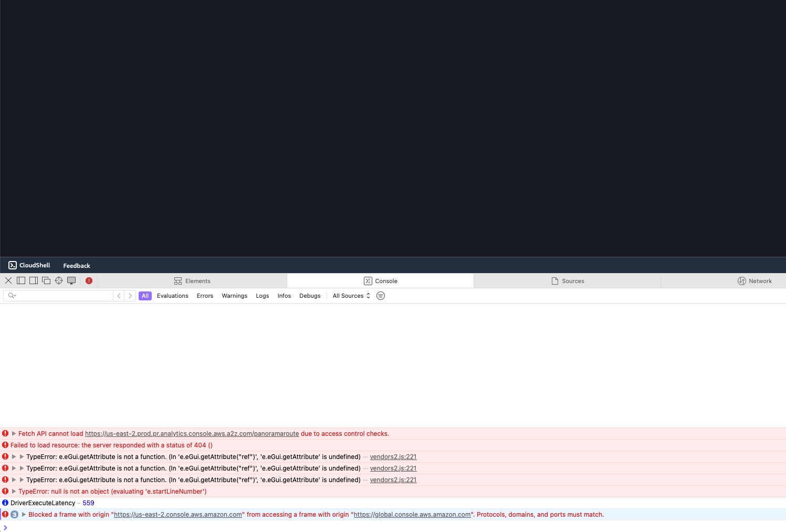Screen dimensions: 786x532
Task: Toggle the All messages filter
Action: (x=145, y=296)
